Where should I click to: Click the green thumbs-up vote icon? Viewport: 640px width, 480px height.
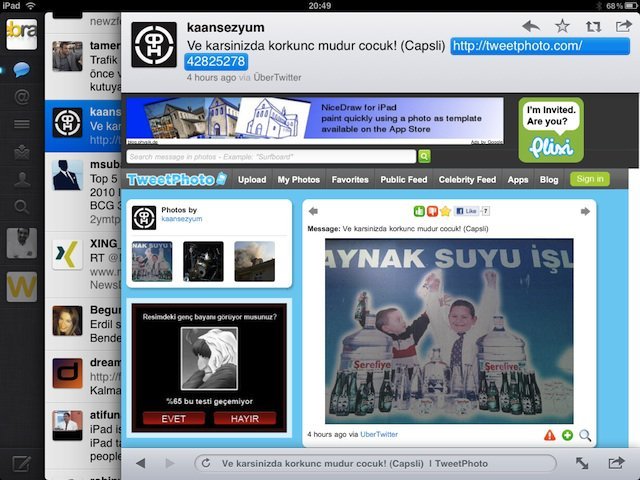(419, 211)
